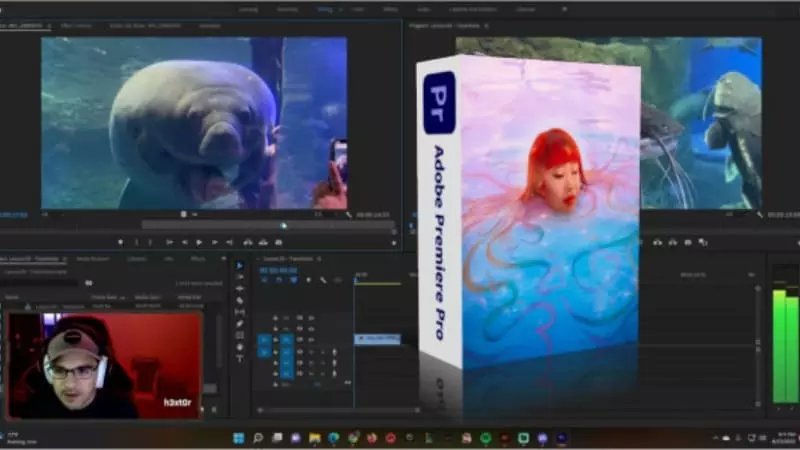Go to In point in Source monitor
Viewport: 800px width, 450px height.
coord(169,243)
